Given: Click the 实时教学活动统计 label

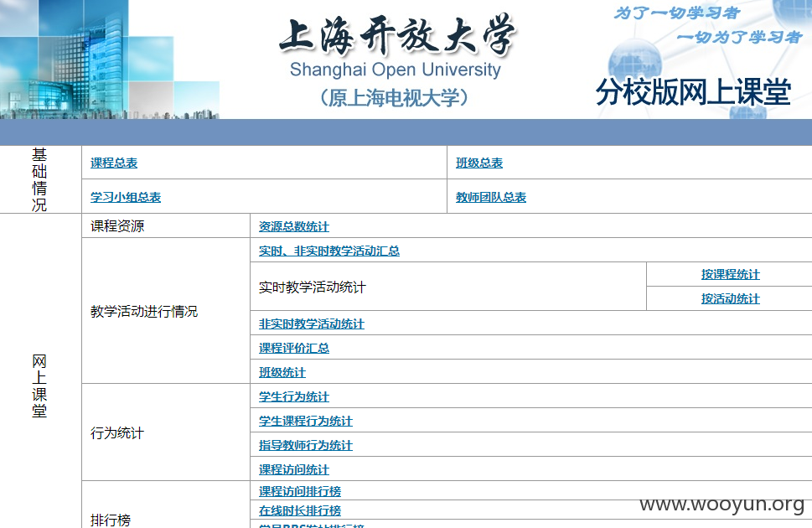Looking at the screenshot, I should point(313,287).
